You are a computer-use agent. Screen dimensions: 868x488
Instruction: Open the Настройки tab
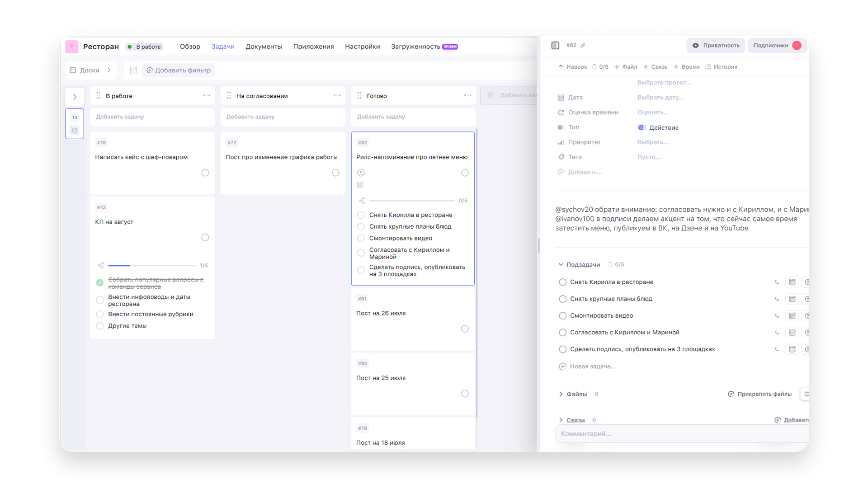pyautogui.click(x=362, y=47)
